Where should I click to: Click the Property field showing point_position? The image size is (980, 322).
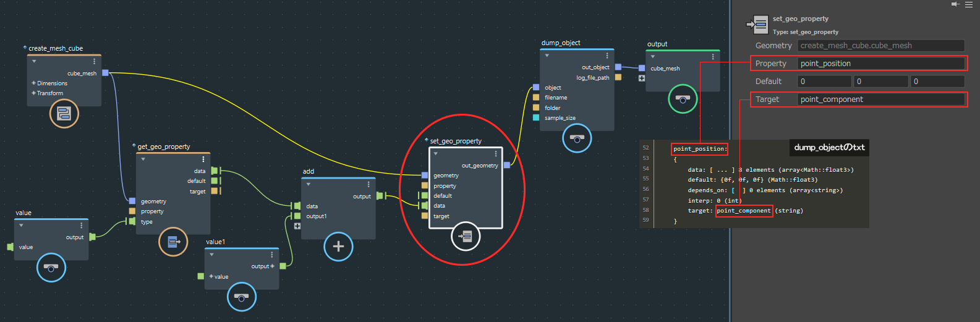[x=880, y=64]
